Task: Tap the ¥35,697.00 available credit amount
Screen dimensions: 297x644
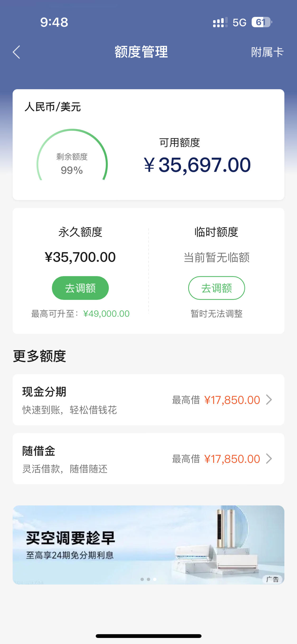Action: (197, 165)
